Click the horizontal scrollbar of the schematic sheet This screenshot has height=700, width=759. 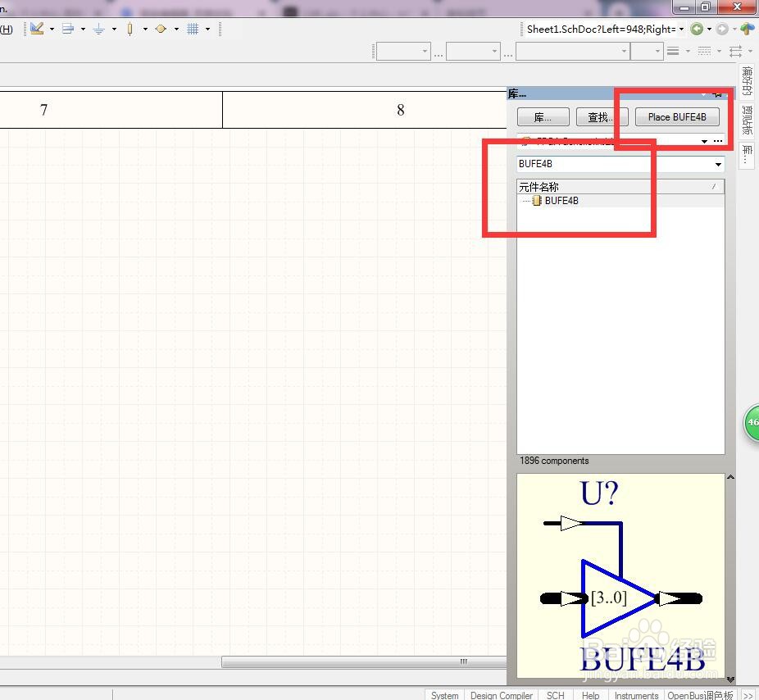(x=364, y=661)
